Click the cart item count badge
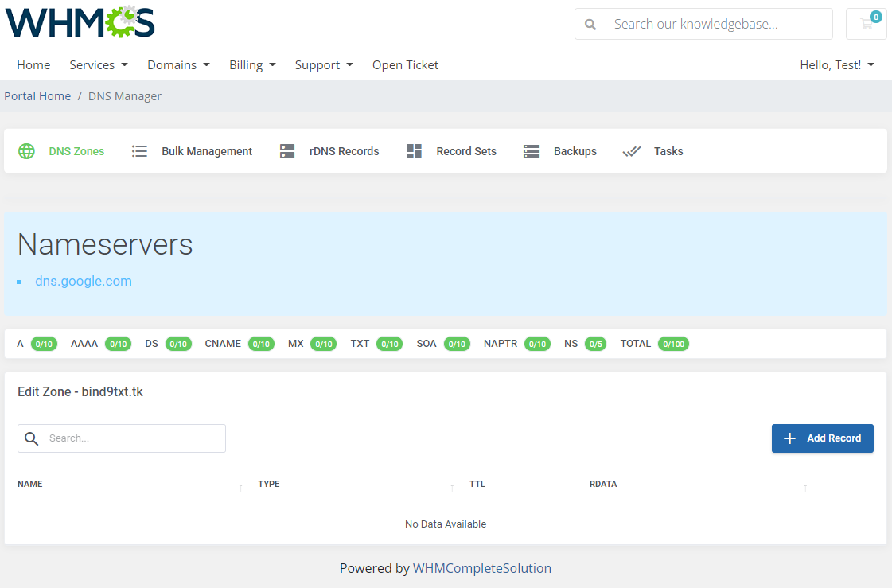Viewport: 892px width, 588px height. point(876,17)
